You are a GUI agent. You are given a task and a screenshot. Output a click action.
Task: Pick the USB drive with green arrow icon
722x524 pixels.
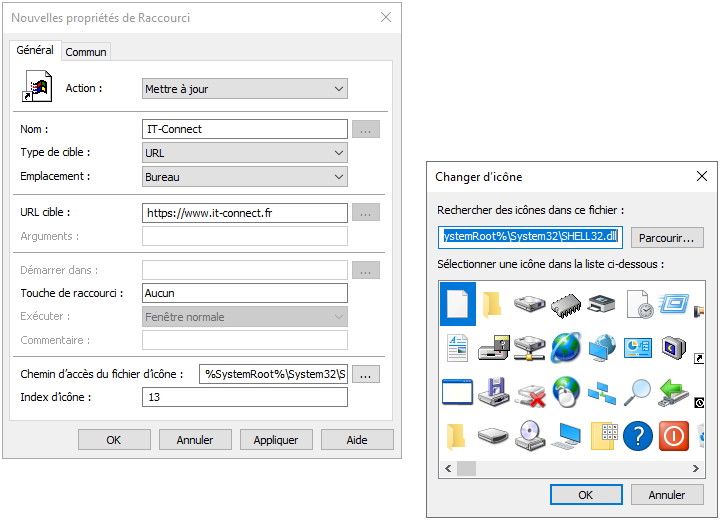pos(674,393)
